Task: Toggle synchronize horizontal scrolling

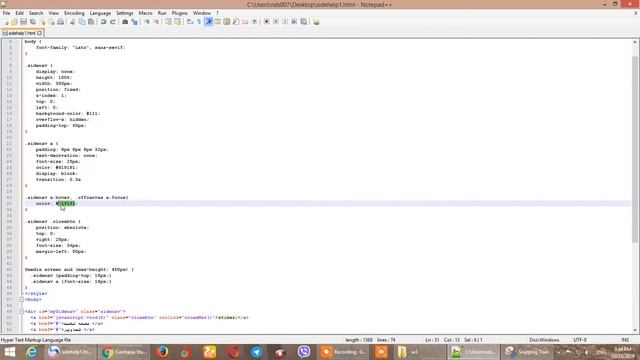Action: pos(177,22)
